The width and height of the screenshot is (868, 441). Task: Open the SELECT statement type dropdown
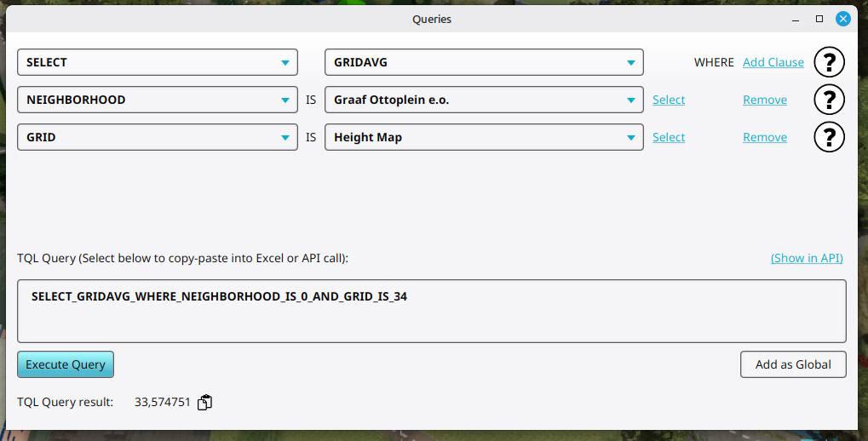(x=158, y=62)
